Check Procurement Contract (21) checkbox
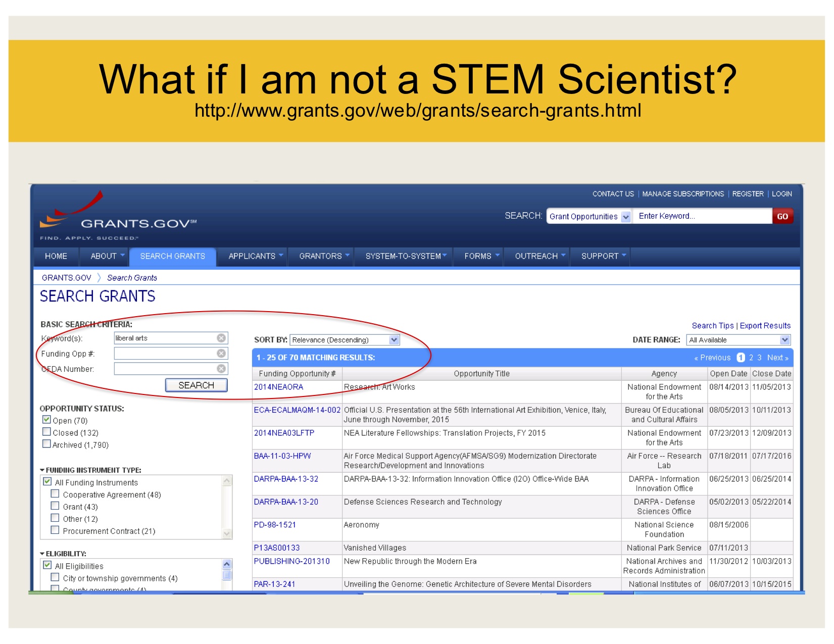834x644 pixels. click(x=55, y=530)
